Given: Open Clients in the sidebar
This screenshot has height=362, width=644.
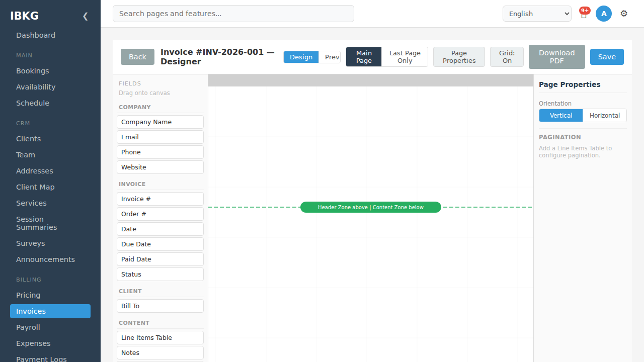Looking at the screenshot, I should tap(50, 139).
